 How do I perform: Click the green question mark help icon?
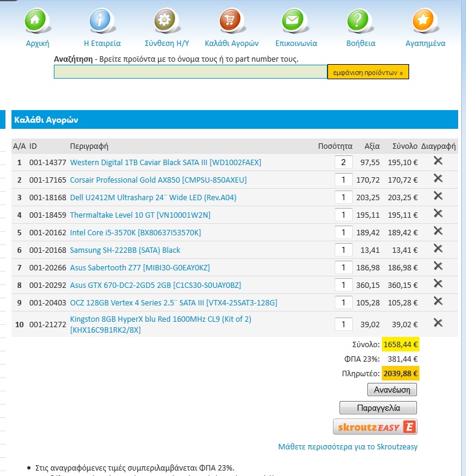coord(358,20)
